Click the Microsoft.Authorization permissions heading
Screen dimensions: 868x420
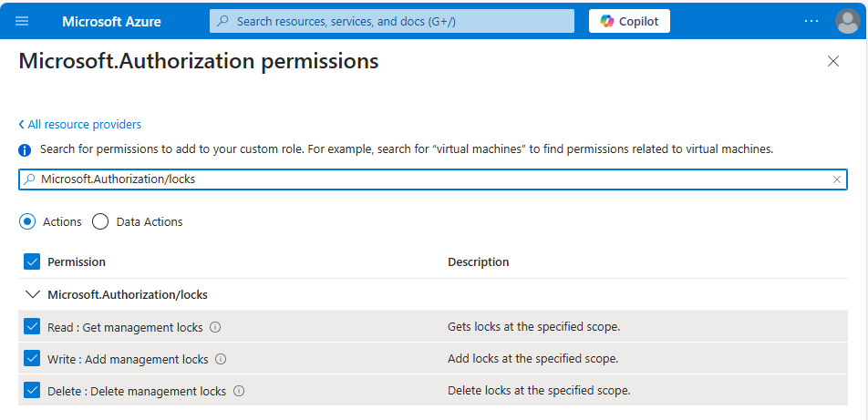point(199,61)
